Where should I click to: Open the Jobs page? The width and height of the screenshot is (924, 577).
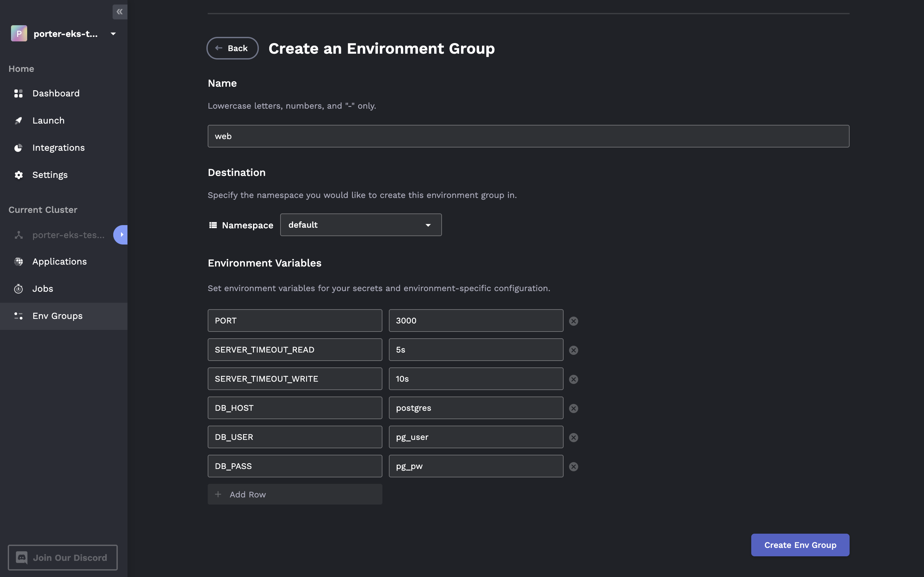pos(42,289)
